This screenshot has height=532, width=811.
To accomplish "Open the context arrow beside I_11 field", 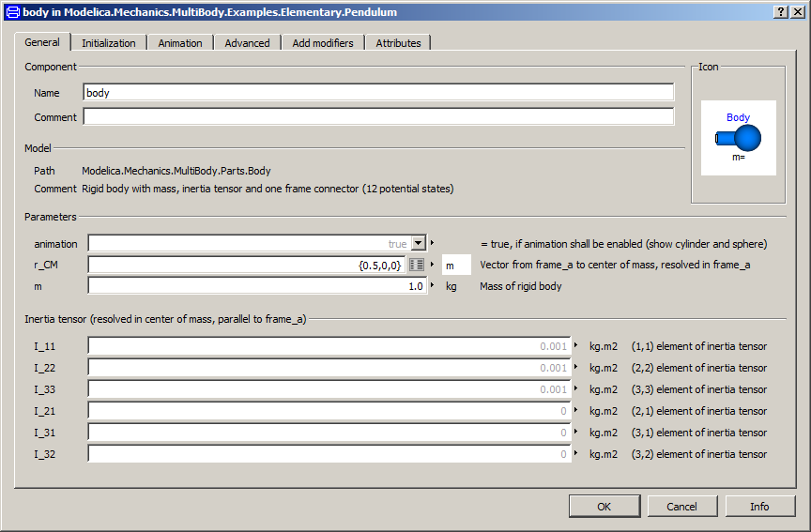I will (576, 346).
